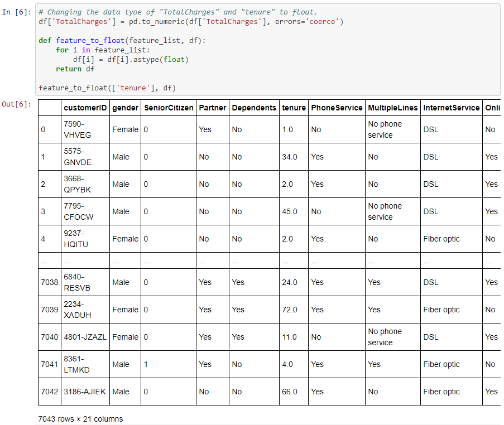504x425 pixels.
Task: Select the tenure column header
Action: click(294, 108)
